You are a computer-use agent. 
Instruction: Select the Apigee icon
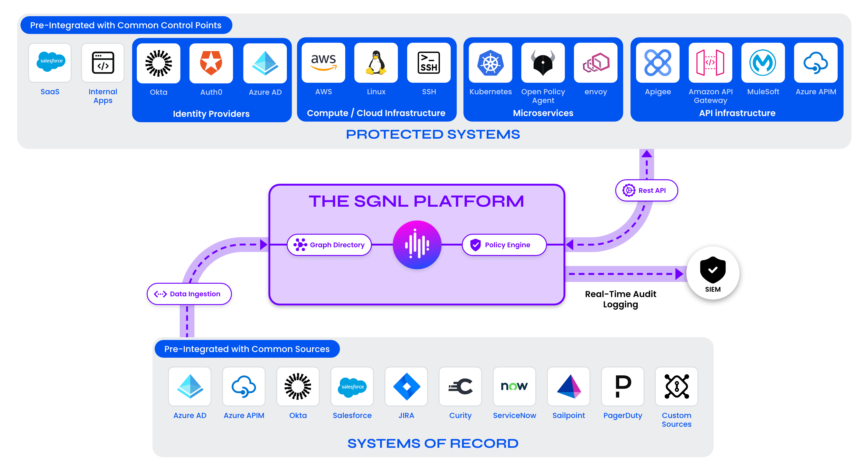click(x=657, y=63)
